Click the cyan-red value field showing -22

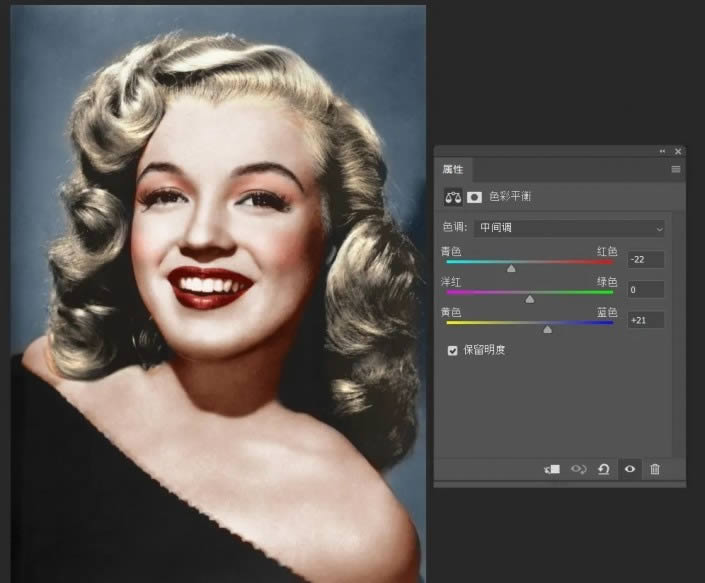tap(646, 259)
